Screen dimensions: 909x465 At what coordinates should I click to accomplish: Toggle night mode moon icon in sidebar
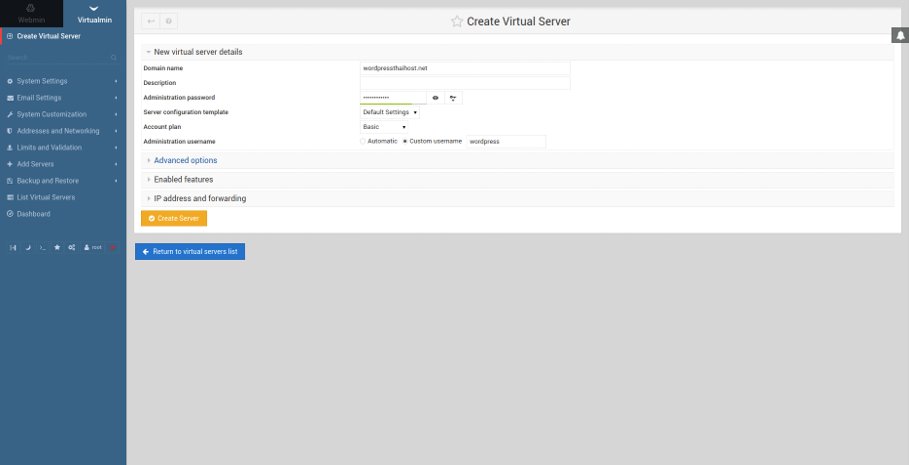[x=28, y=247]
